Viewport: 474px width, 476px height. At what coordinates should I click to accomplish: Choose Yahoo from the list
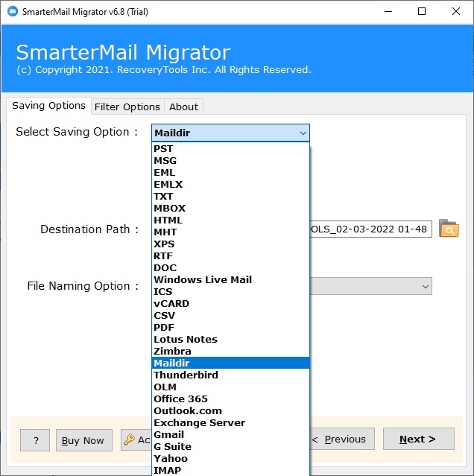coord(230,458)
